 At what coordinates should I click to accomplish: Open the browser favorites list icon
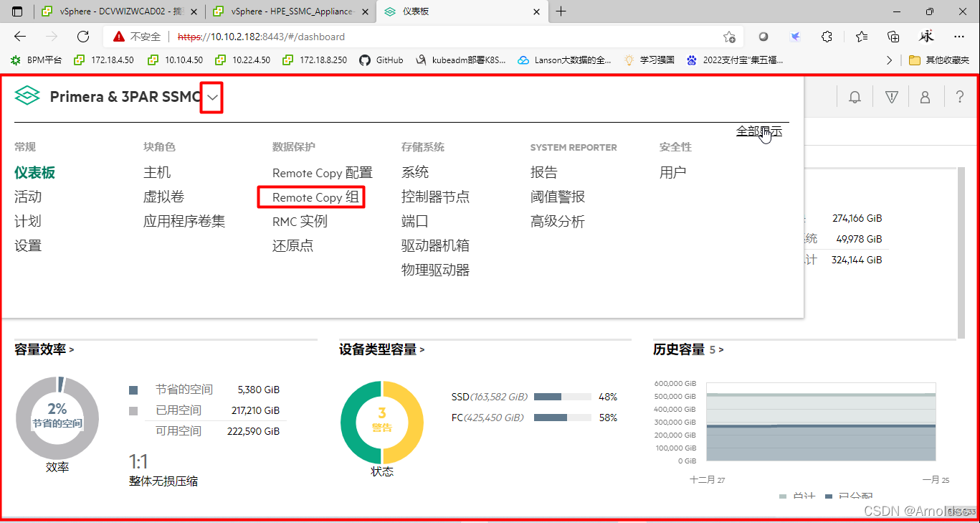coord(862,37)
